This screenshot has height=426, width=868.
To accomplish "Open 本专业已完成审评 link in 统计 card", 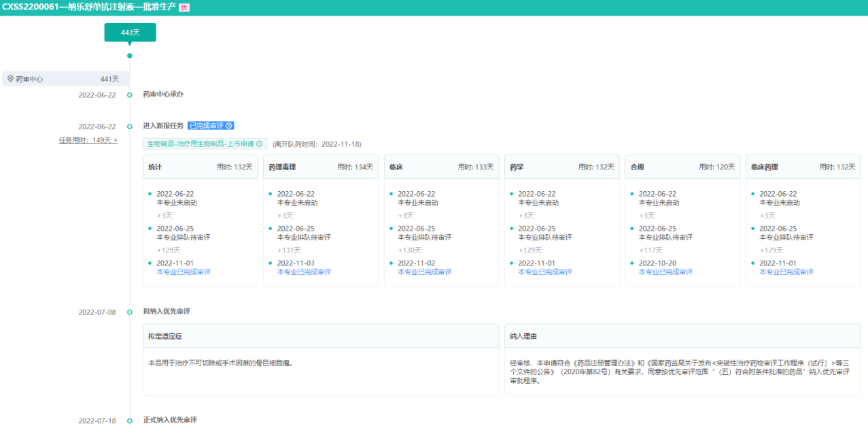I will [184, 272].
